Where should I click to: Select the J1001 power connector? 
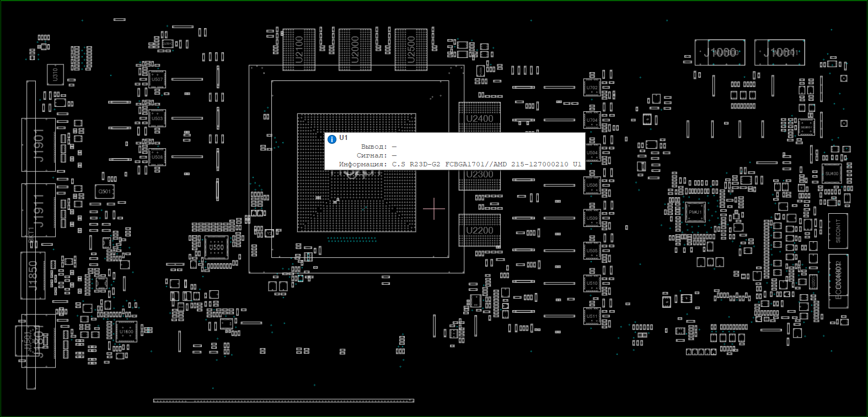click(779, 52)
